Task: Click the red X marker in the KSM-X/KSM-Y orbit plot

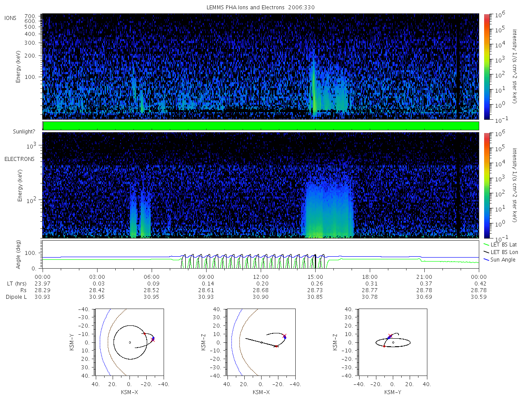Action: [x=153, y=340]
